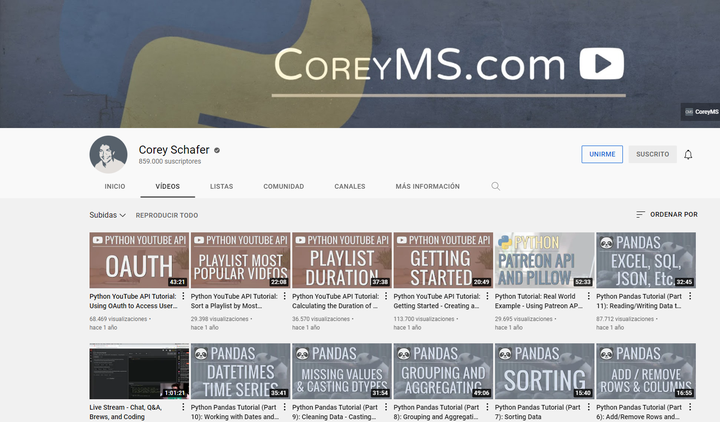Expand the Subidas dropdown
Image resolution: width=720 pixels, height=422 pixels.
(107, 215)
